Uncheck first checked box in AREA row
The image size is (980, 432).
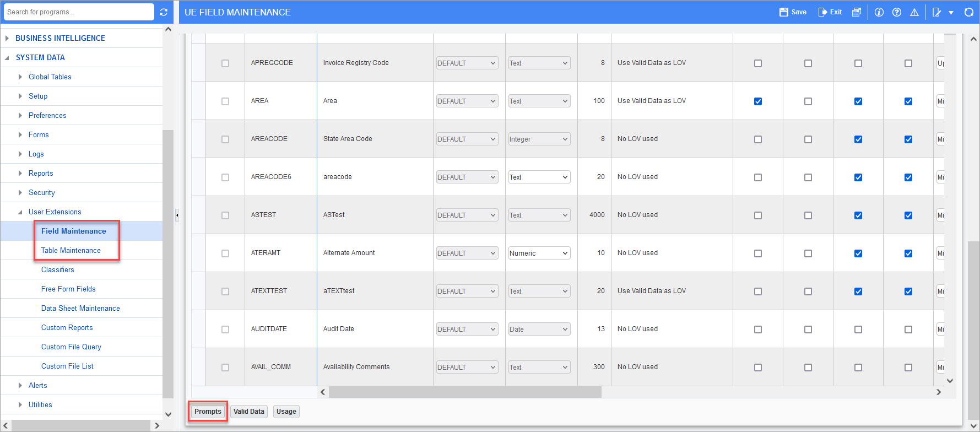[758, 101]
